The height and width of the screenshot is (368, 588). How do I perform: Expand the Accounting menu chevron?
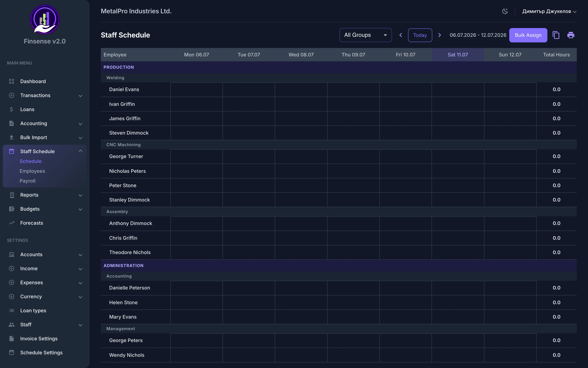coord(80,124)
